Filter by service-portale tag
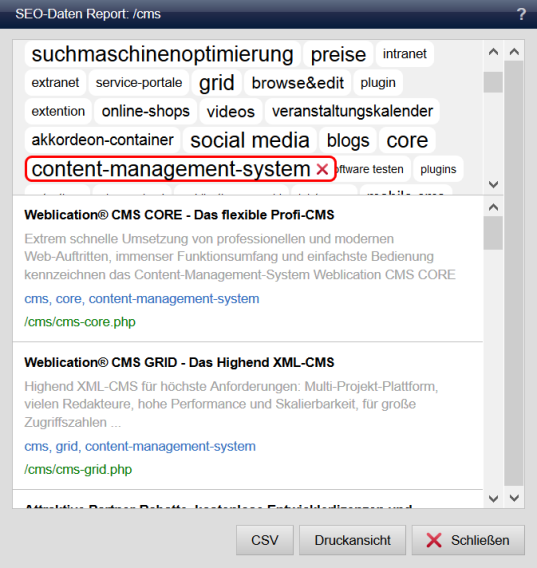The image size is (537, 568). [x=139, y=83]
